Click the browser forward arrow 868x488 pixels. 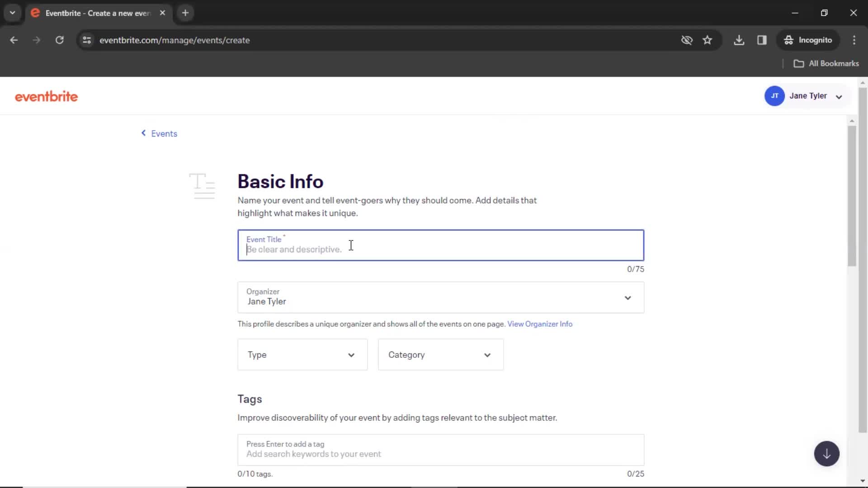tap(37, 40)
